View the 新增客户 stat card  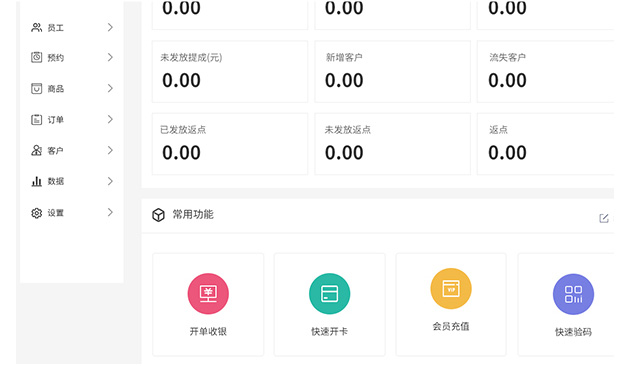point(393,72)
